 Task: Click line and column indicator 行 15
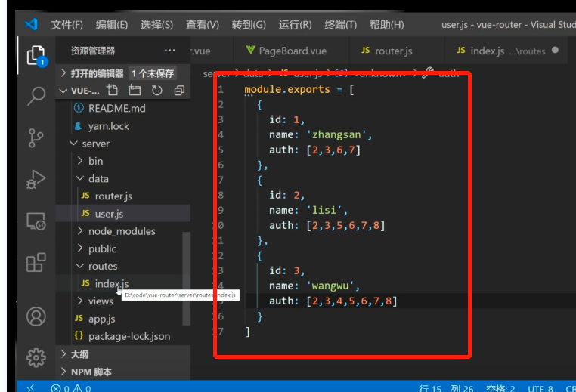[x=446, y=388]
